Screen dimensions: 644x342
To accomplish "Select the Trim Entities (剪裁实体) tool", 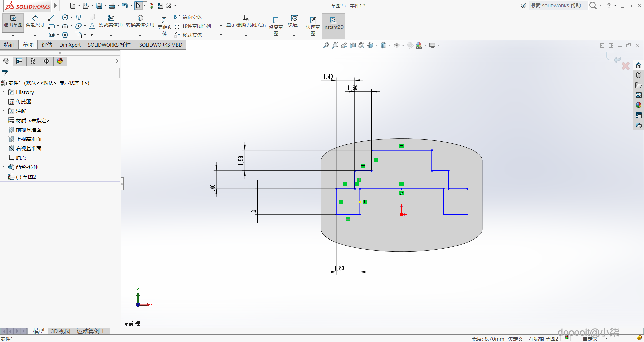I will point(110,18).
